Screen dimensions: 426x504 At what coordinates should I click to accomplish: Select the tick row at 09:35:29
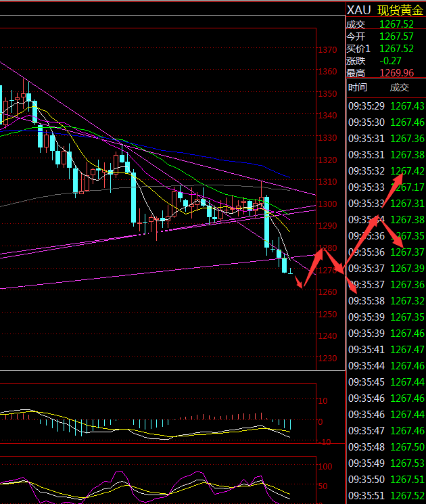(386, 106)
